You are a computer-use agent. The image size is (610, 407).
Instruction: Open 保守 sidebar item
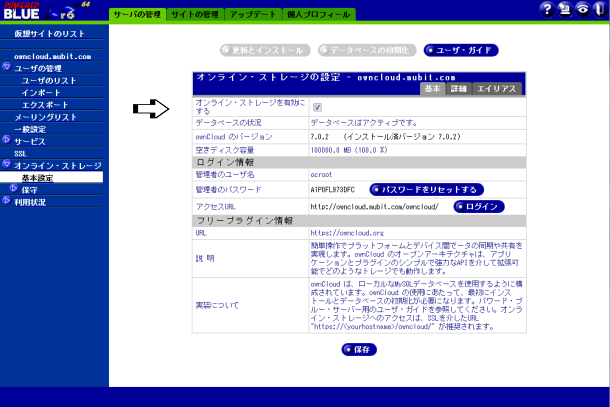tap(30, 190)
